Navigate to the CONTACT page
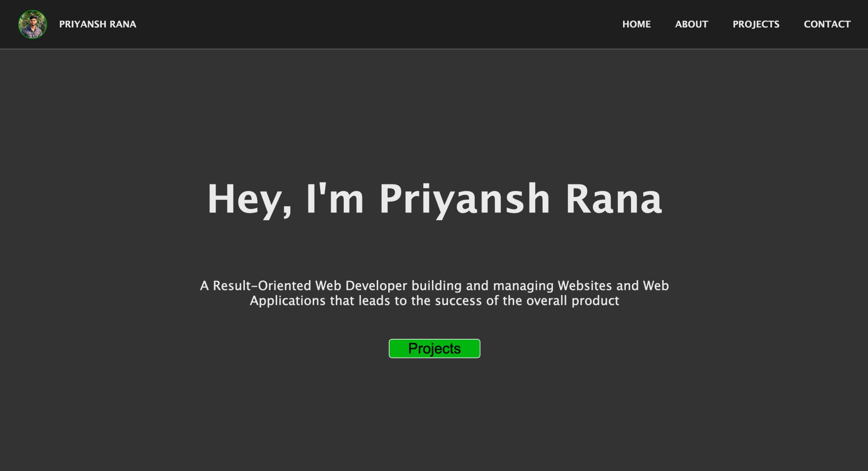 point(827,24)
